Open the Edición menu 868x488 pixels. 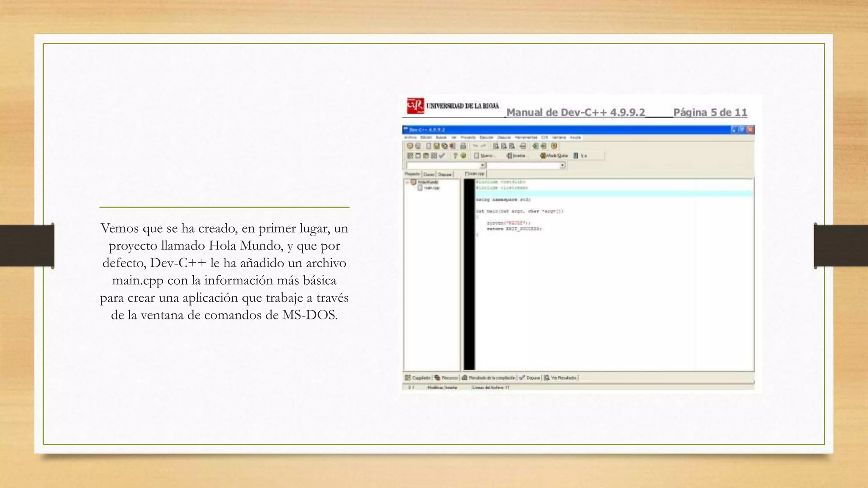(x=426, y=137)
